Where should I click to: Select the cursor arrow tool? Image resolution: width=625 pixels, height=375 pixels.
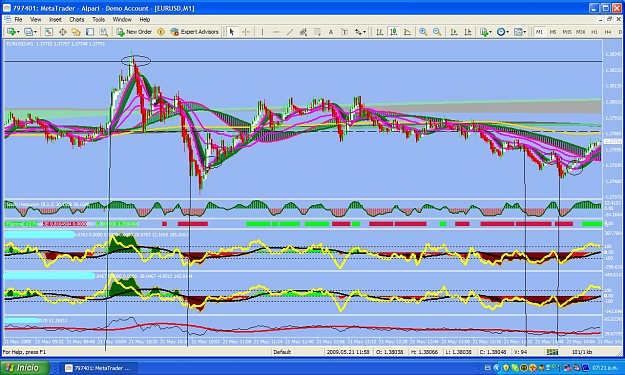232,32
